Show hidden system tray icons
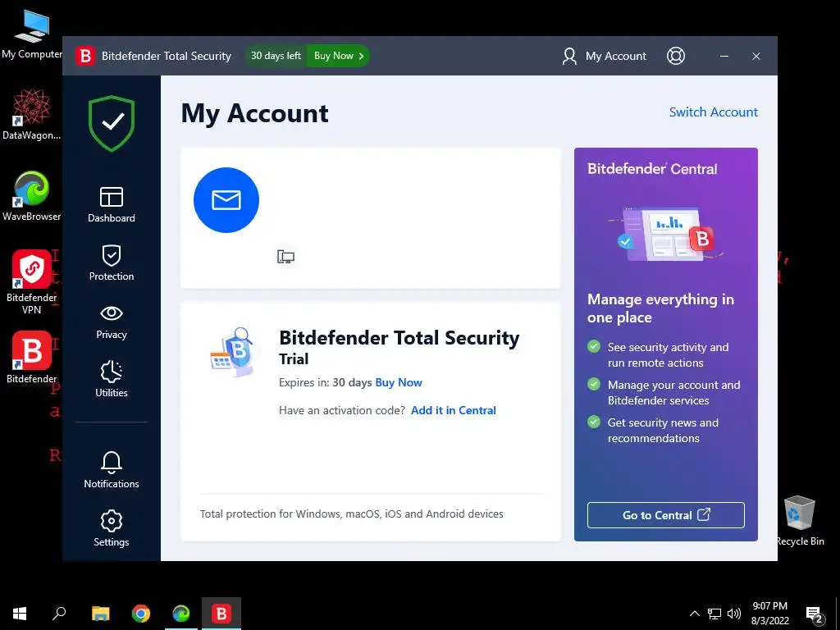This screenshot has width=840, height=630. pyautogui.click(x=694, y=614)
